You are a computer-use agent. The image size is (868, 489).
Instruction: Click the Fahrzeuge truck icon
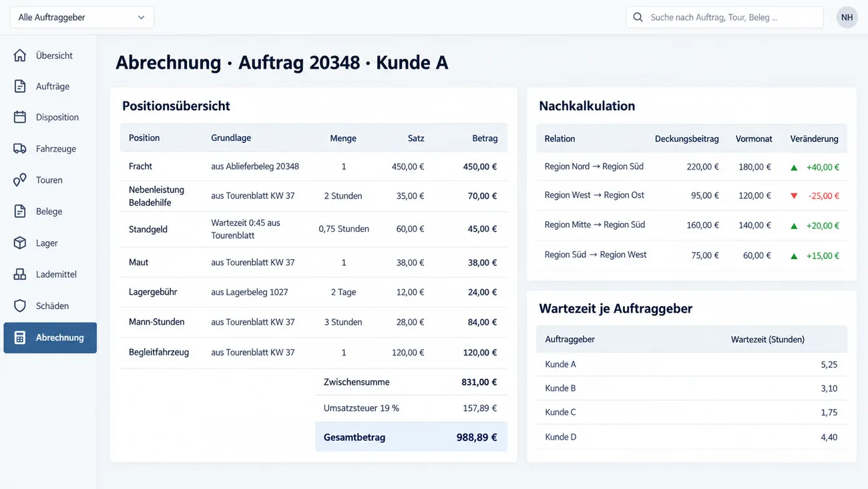[x=20, y=148]
